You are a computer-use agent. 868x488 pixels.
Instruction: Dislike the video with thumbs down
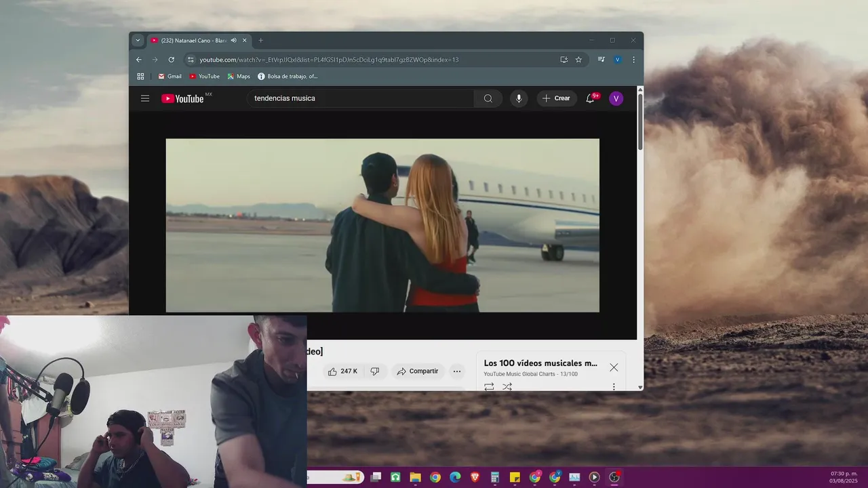tap(374, 371)
